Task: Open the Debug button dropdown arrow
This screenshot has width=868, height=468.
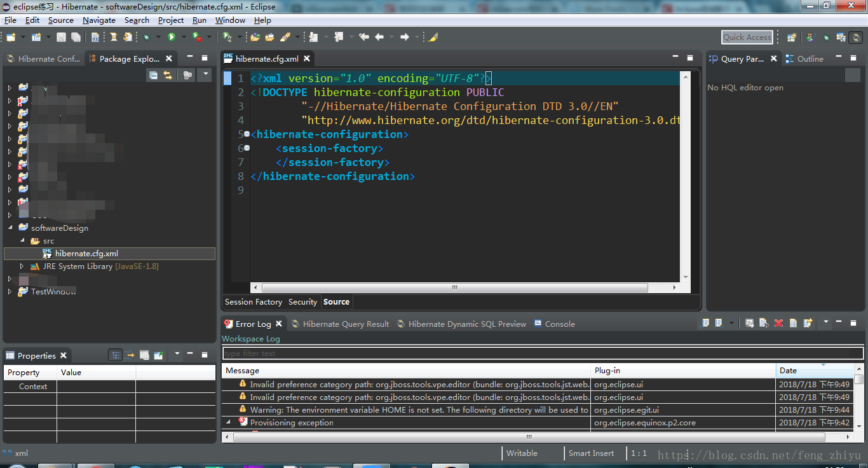Action: click(158, 38)
